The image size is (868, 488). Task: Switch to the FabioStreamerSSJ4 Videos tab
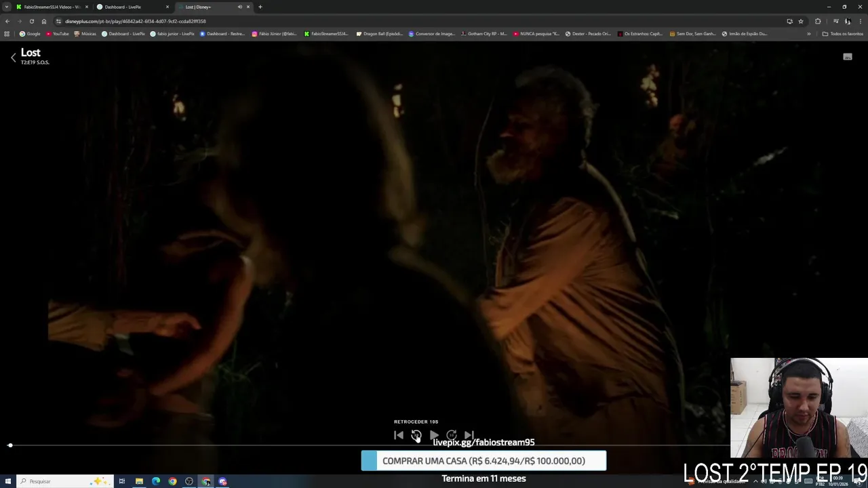coord(52,7)
